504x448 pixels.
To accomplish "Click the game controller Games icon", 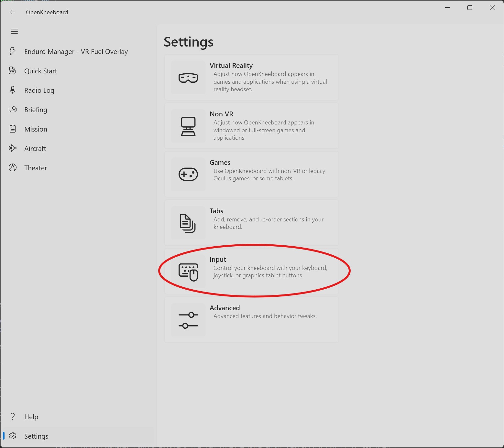I will click(x=188, y=174).
